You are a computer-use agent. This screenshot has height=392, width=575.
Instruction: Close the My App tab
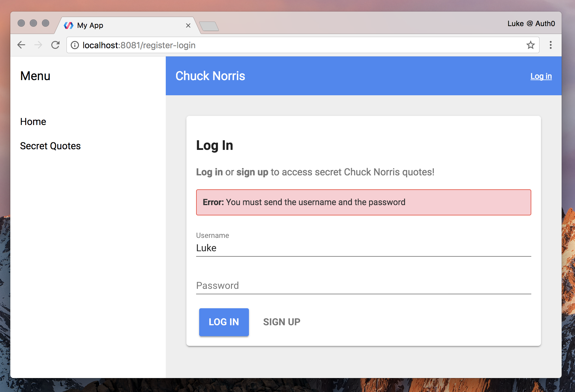[x=188, y=25]
